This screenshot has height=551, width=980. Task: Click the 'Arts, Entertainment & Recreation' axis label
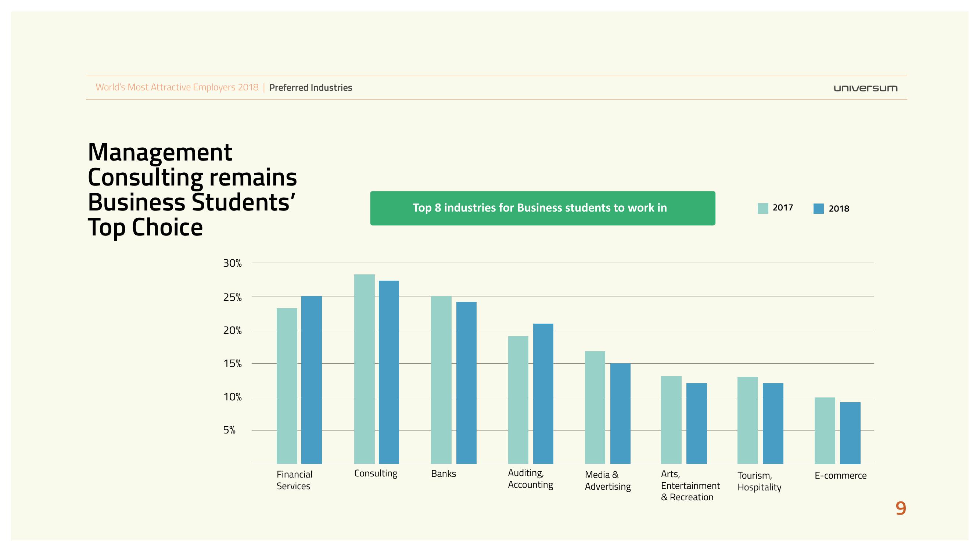click(x=690, y=486)
